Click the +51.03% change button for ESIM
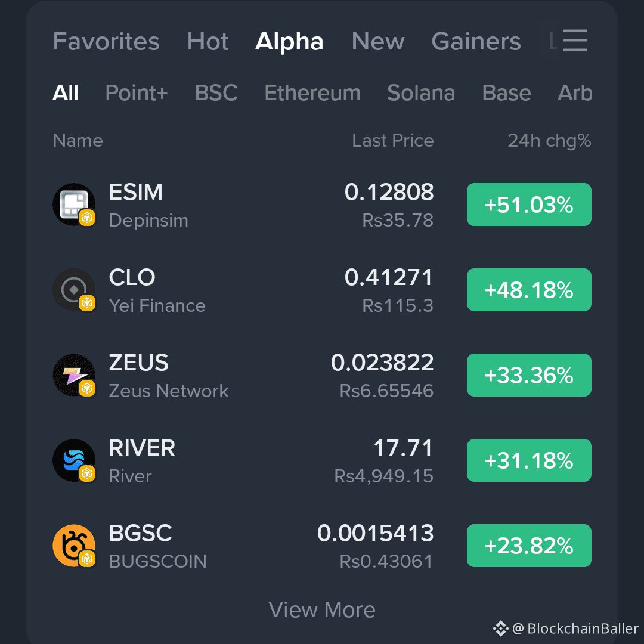Screen dimensions: 644x644 click(x=529, y=205)
